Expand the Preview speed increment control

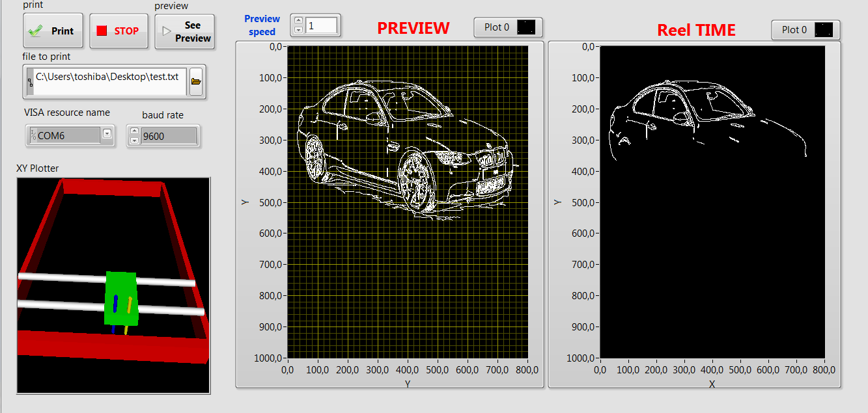[x=299, y=25]
